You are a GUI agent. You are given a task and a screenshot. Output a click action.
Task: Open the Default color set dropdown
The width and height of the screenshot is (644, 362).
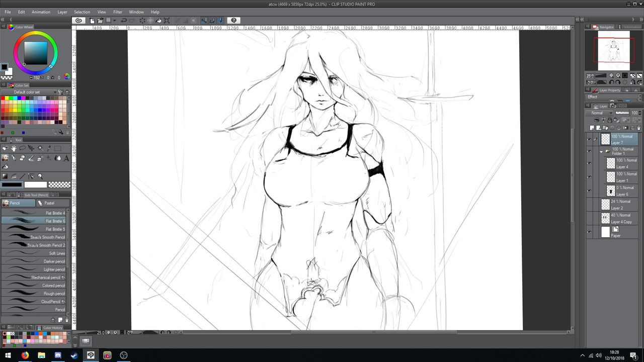(x=29, y=92)
